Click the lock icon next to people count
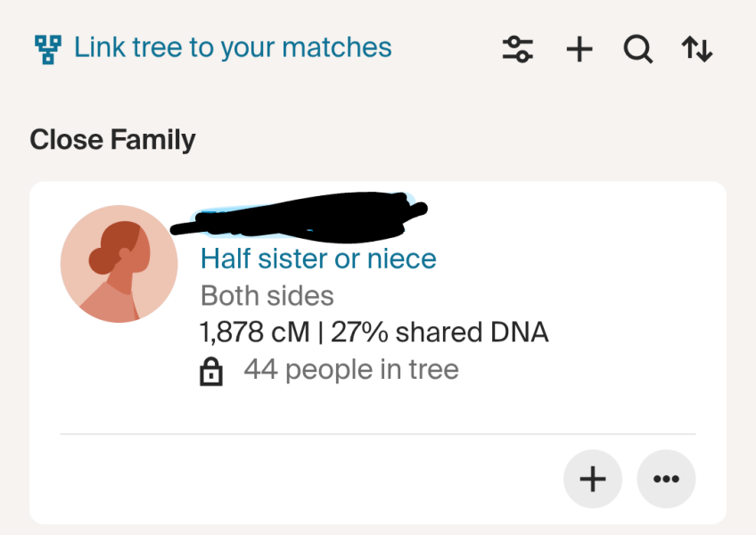Screen dimensions: 756x535 (210, 369)
